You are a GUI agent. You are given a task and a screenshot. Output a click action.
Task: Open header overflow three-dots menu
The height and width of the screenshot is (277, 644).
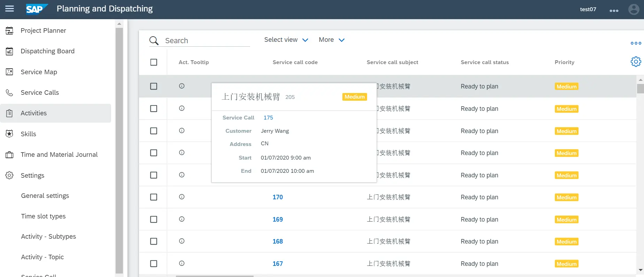[x=614, y=10]
